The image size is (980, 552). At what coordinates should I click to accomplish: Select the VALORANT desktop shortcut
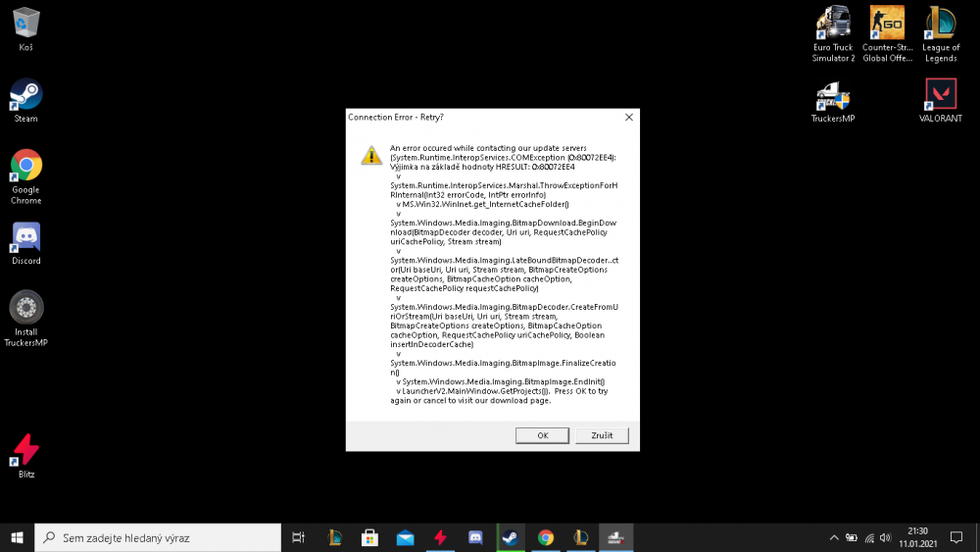point(941,100)
